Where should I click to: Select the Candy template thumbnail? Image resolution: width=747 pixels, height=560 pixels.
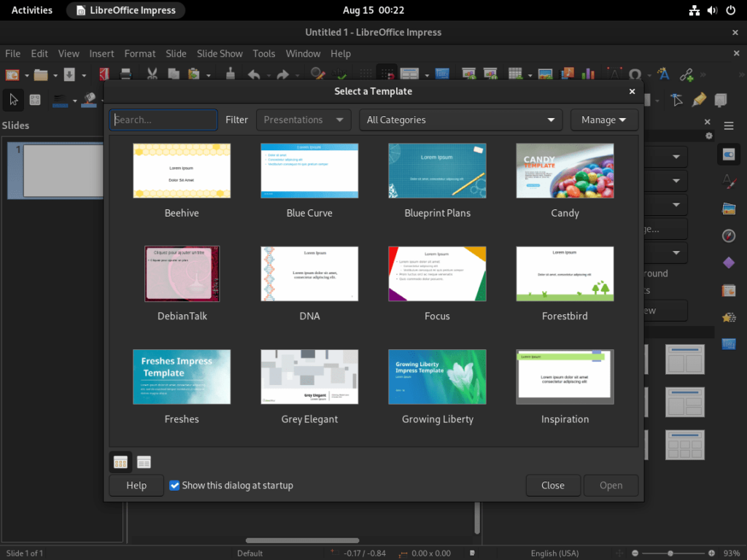coord(565,171)
